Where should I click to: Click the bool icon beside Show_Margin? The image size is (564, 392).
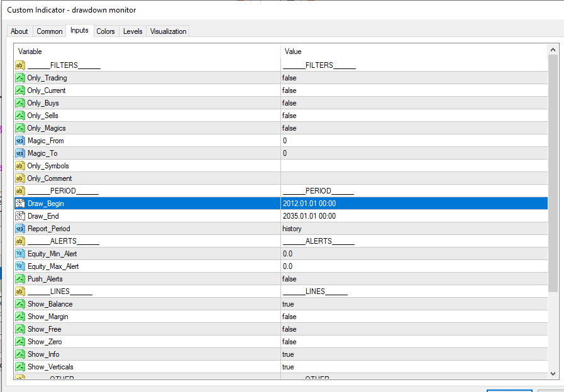20,317
